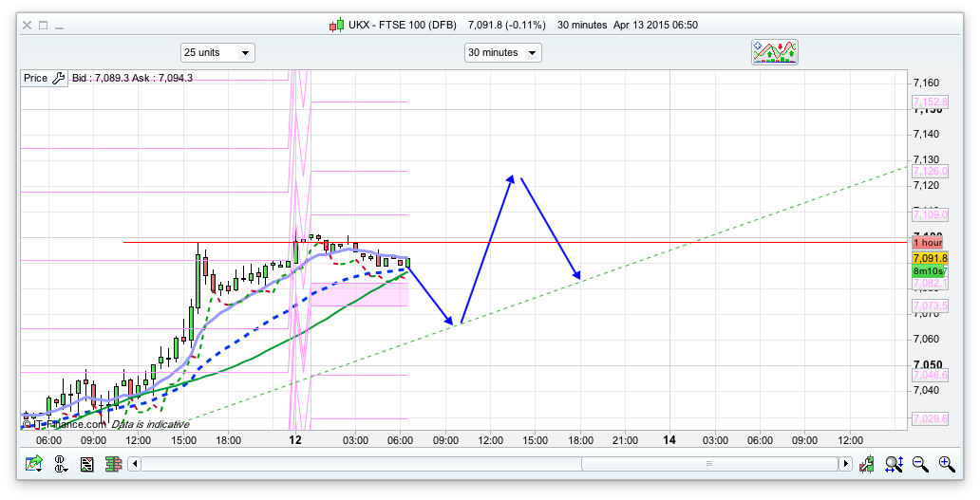980x500 pixels.
Task: Click the scrollbar right arrow
Action: (x=845, y=464)
